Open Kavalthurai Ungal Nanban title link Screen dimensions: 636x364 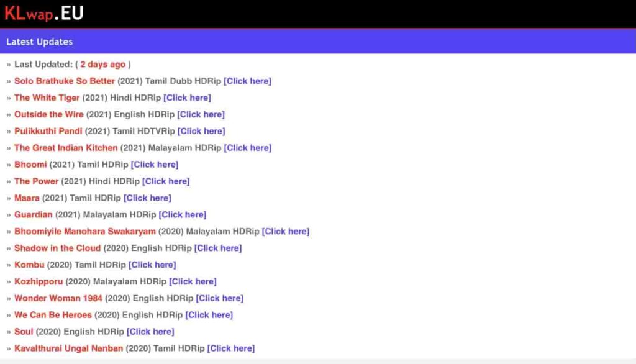point(68,348)
